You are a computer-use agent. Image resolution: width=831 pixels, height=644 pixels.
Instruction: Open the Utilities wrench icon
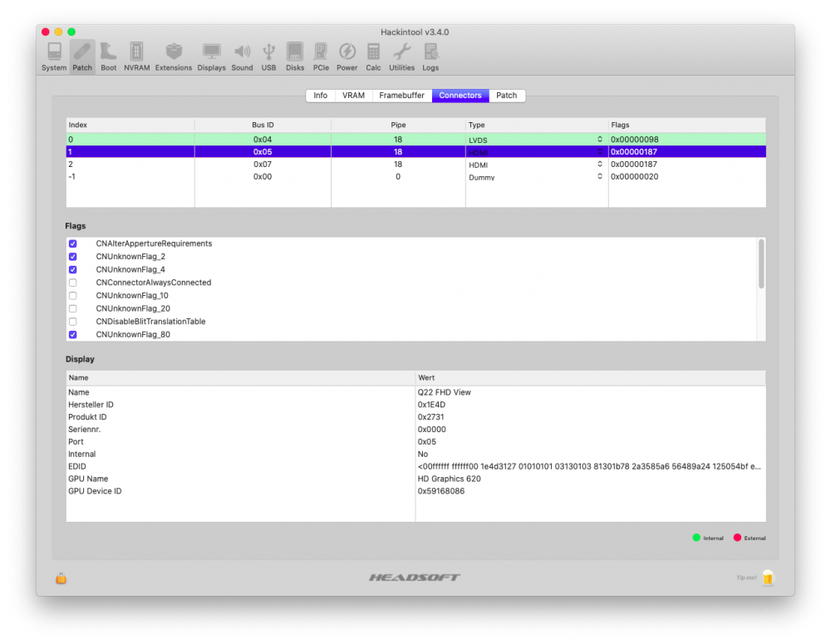tap(401, 56)
